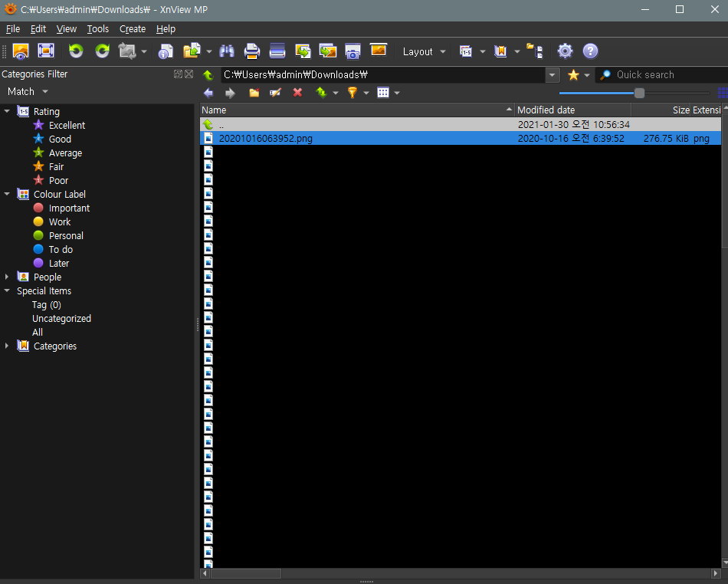This screenshot has width=728, height=584.
Task: Select the Uncategorized special item
Action: tap(61, 319)
